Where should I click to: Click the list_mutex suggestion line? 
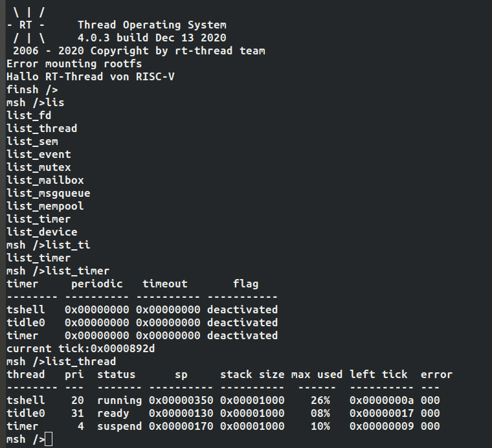(39, 167)
